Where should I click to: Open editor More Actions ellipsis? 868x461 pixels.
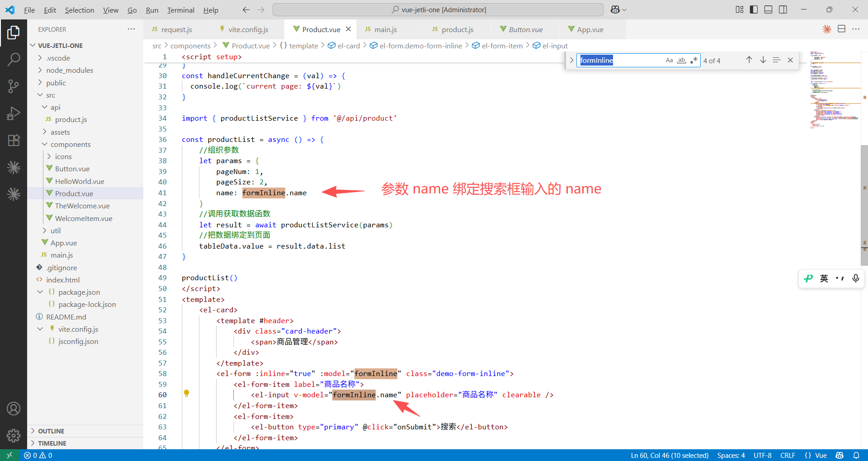(856, 29)
